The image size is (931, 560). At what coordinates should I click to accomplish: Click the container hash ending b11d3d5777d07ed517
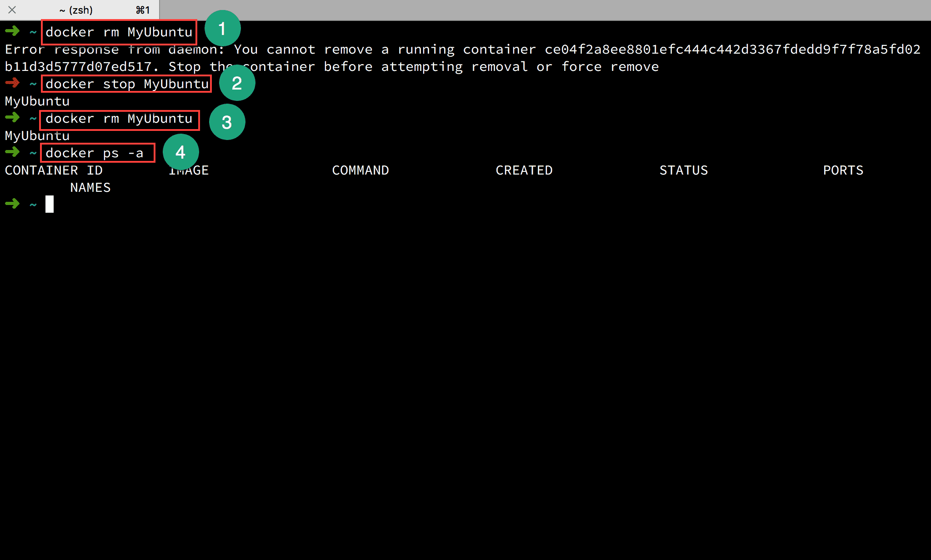[78, 67]
